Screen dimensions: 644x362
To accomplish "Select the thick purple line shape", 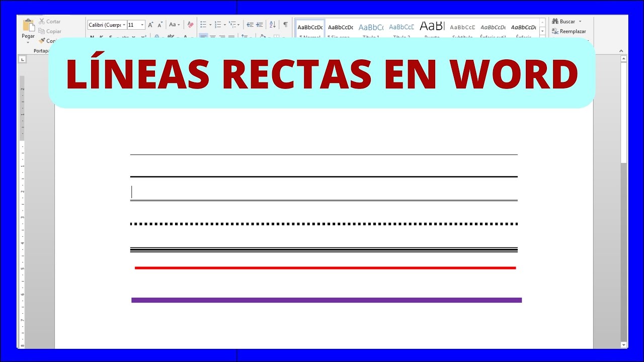I will coord(327,300).
